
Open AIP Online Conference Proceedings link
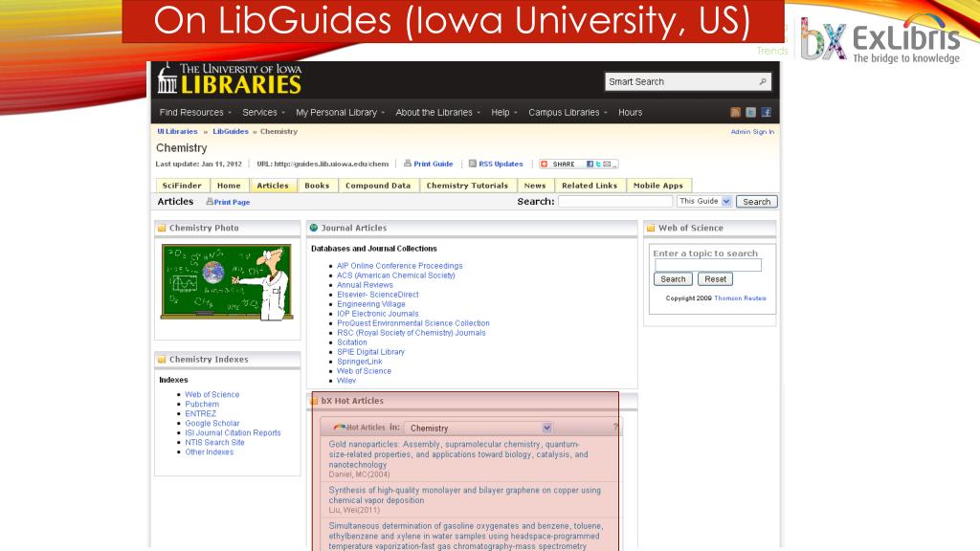(x=399, y=266)
